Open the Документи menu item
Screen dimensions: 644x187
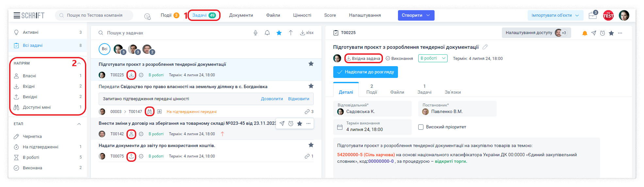pyautogui.click(x=241, y=15)
